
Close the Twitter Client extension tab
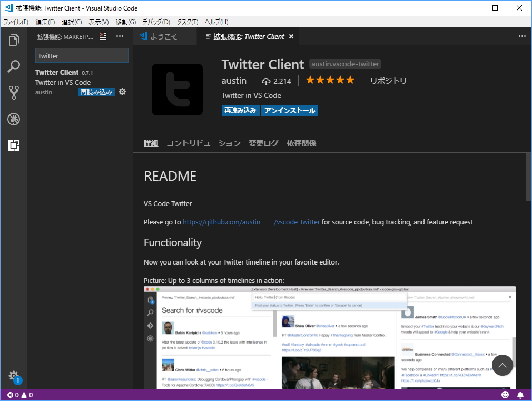coord(291,36)
